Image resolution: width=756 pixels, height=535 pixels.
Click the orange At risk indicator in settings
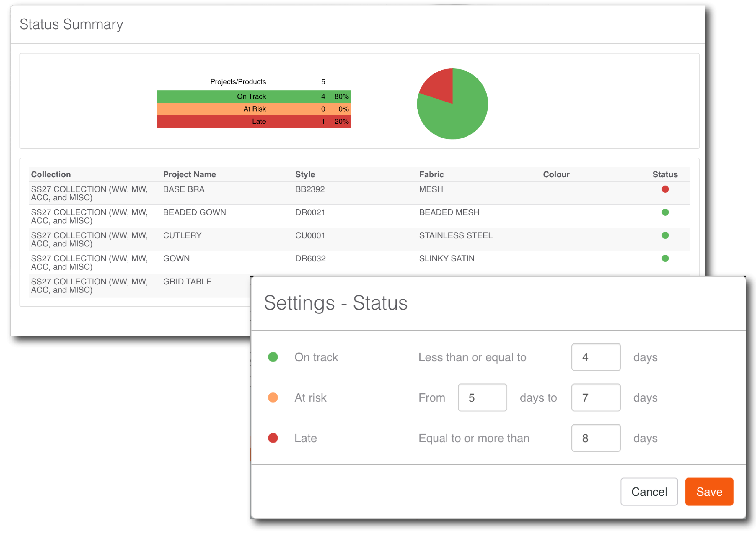tap(273, 397)
